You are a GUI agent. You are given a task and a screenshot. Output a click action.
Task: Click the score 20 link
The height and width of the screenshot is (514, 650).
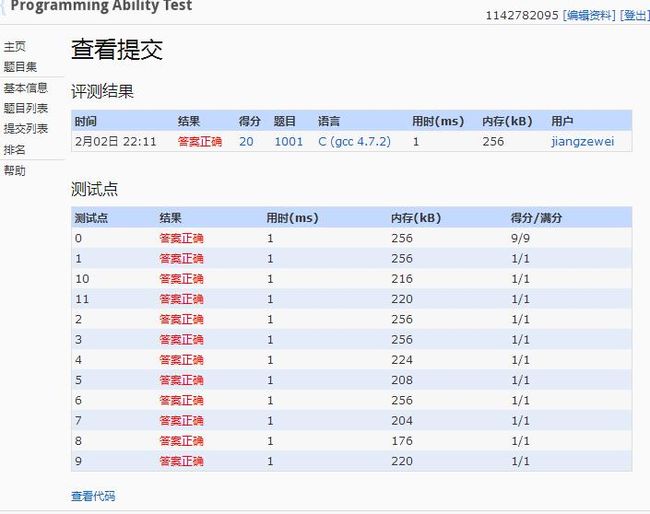tap(246, 142)
